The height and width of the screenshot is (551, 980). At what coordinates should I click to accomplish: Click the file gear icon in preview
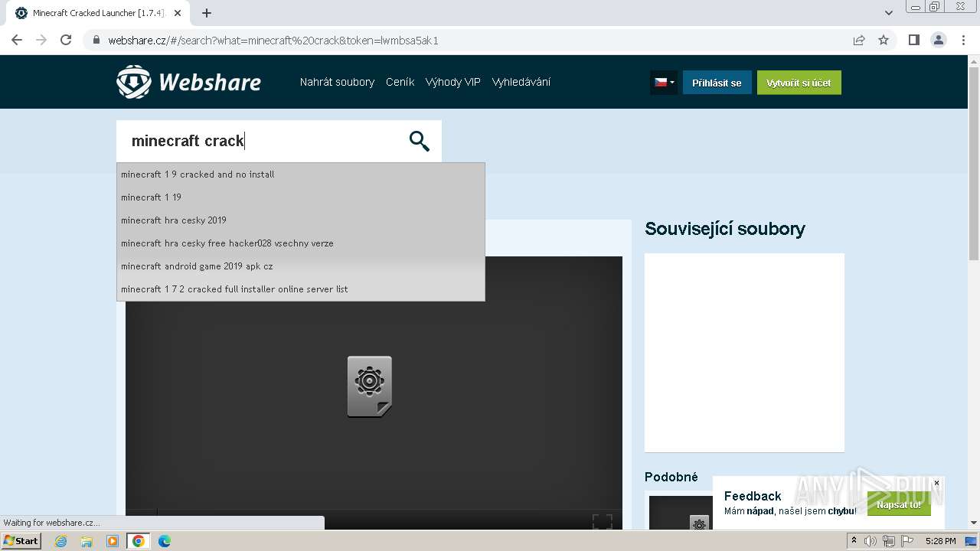tap(370, 386)
